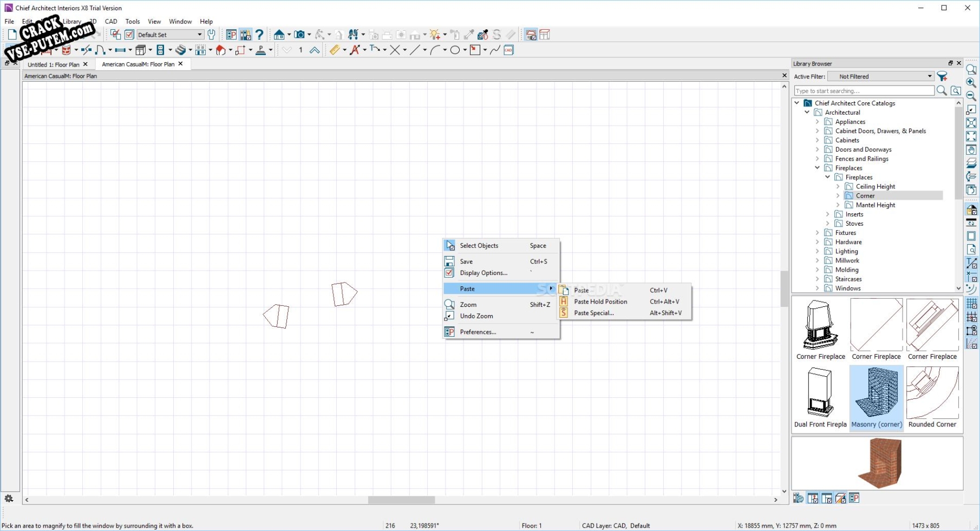Toggle Object Snaps button in side toolbar

[x=971, y=330]
